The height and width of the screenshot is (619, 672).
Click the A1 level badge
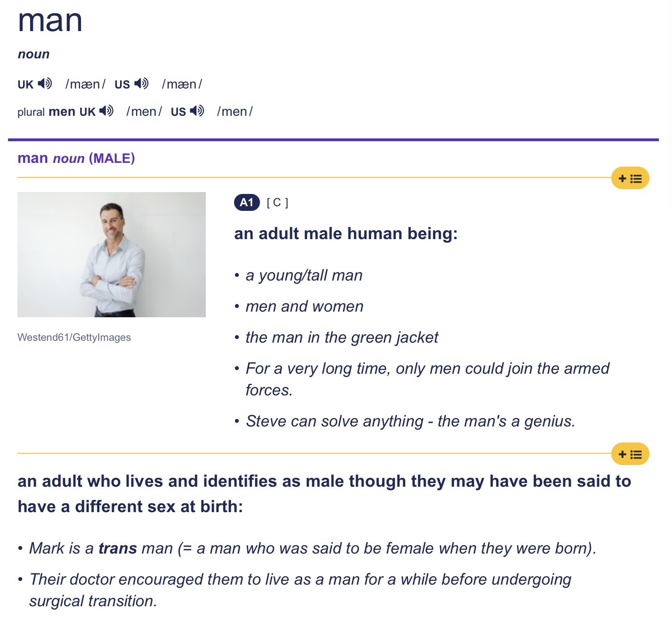(x=246, y=202)
